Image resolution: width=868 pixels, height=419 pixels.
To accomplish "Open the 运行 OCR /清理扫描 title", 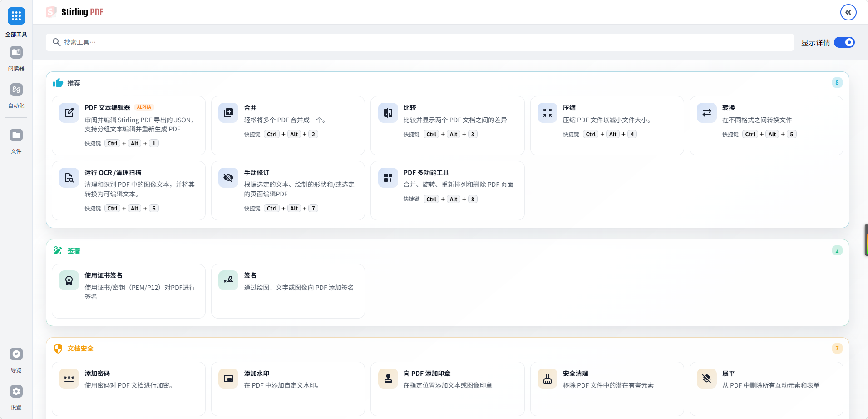I will (113, 173).
